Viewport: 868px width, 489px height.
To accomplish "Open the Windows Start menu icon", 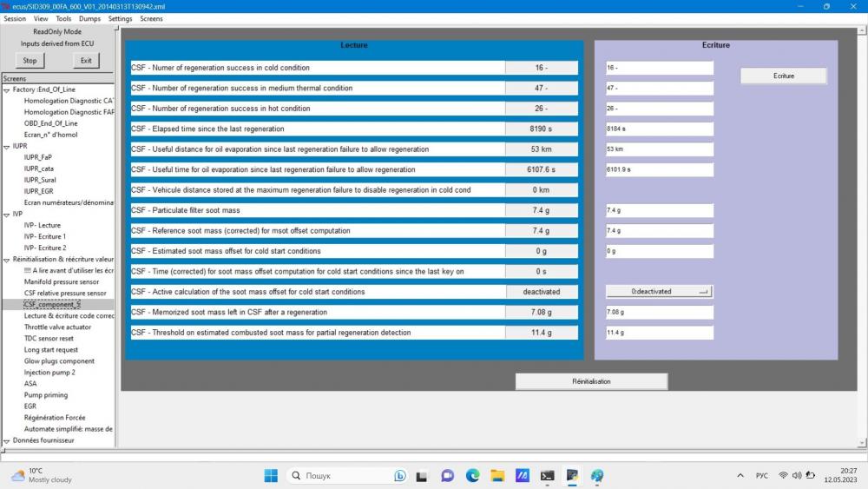I will 271,476.
